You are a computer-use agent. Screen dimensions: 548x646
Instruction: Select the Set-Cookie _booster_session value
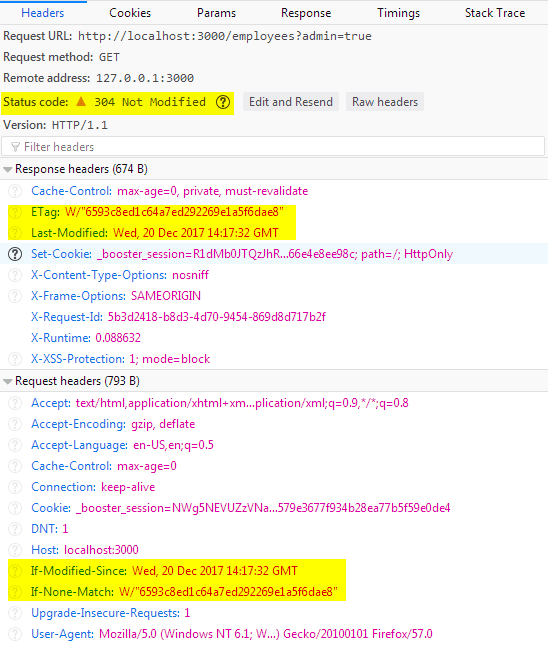point(275,254)
